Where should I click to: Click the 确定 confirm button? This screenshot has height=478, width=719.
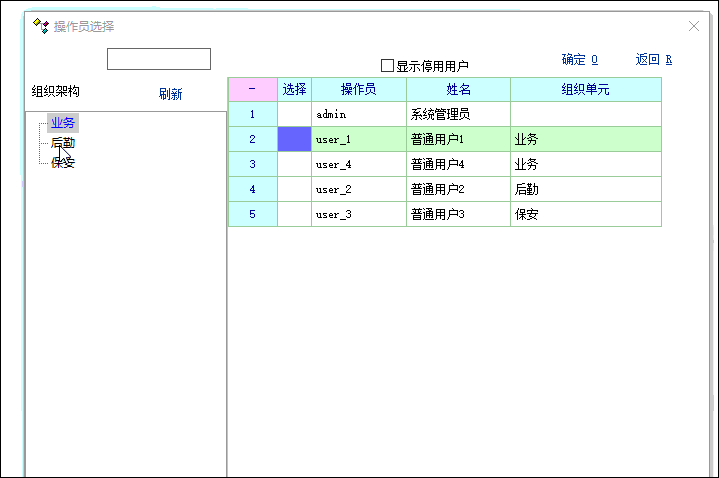[x=579, y=60]
